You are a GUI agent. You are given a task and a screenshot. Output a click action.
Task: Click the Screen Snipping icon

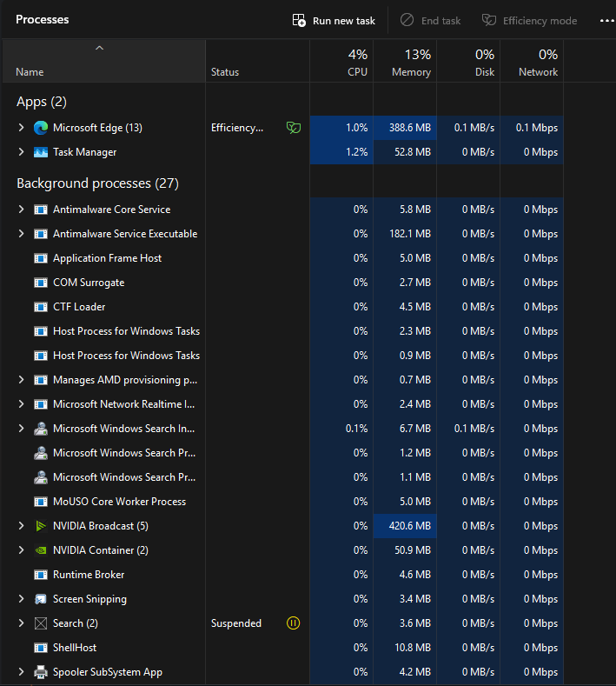(x=40, y=599)
